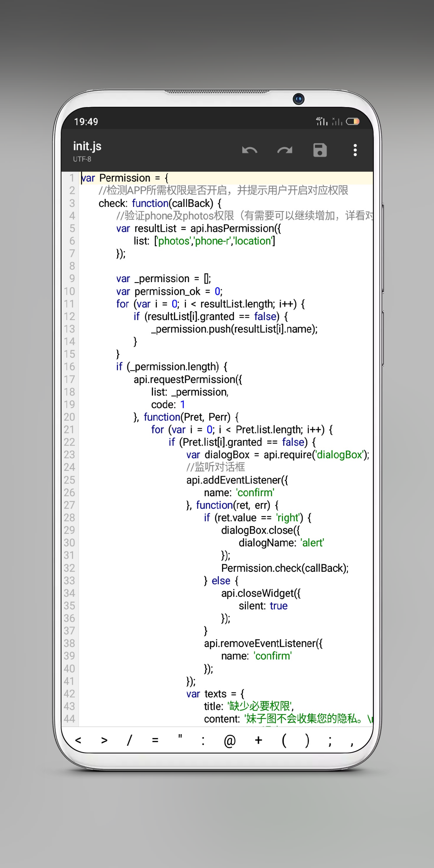Undo the last edit

[250, 150]
